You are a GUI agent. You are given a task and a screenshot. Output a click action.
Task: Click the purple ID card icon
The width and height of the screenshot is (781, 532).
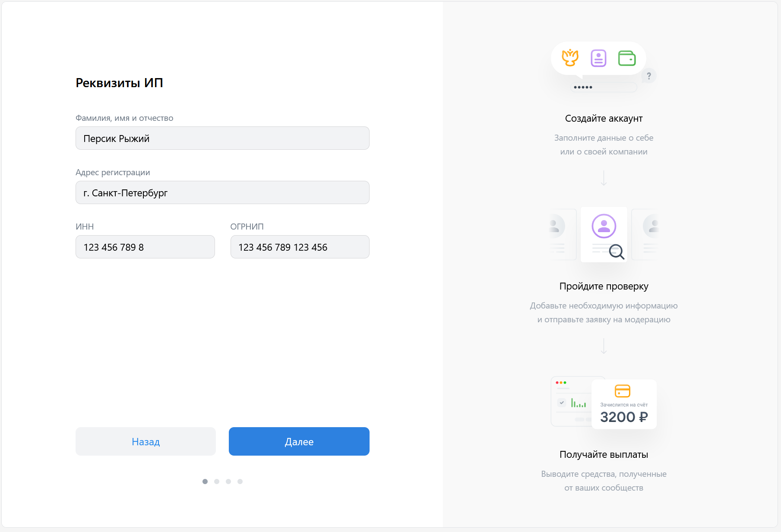point(598,58)
